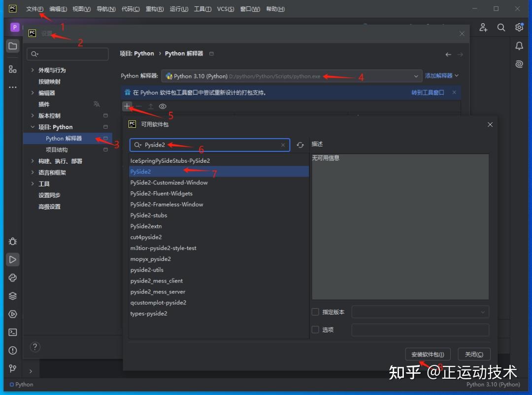Open the Git version control icon
This screenshot has width=532, height=395.
click(13, 368)
